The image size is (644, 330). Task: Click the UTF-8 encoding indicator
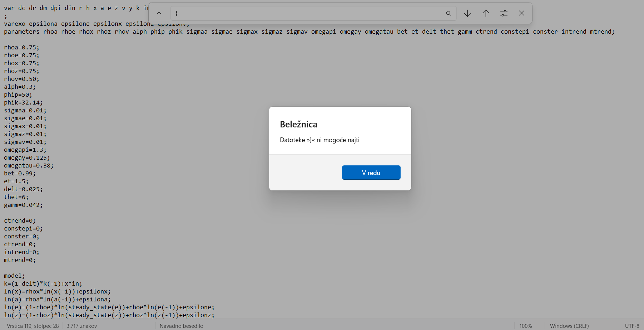click(x=632, y=326)
